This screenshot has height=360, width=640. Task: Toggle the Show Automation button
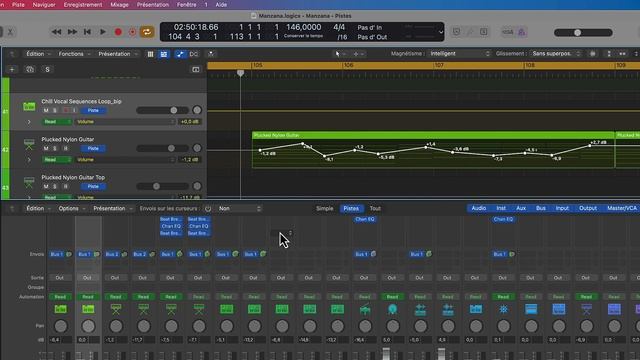coord(180,54)
